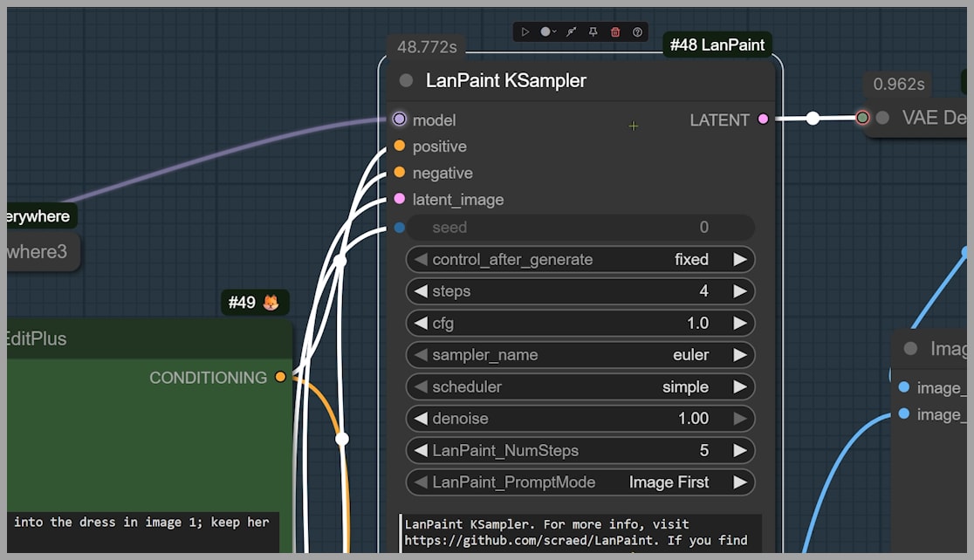Open the scheduler simple dropdown
Image resolution: width=974 pixels, height=560 pixels.
point(580,386)
